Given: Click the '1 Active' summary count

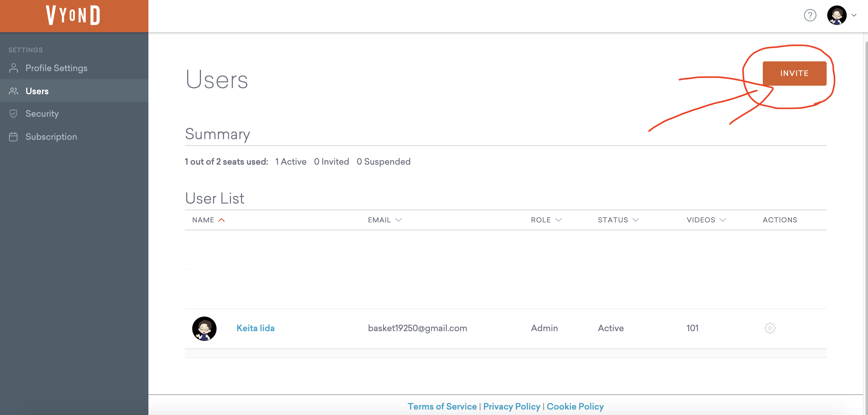Looking at the screenshot, I should coord(291,162).
